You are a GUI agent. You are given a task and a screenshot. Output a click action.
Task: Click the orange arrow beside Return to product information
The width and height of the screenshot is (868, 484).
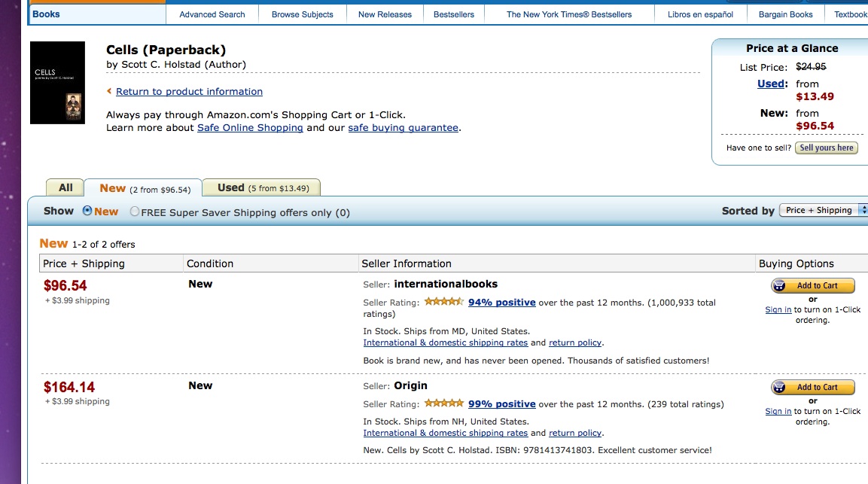point(109,91)
